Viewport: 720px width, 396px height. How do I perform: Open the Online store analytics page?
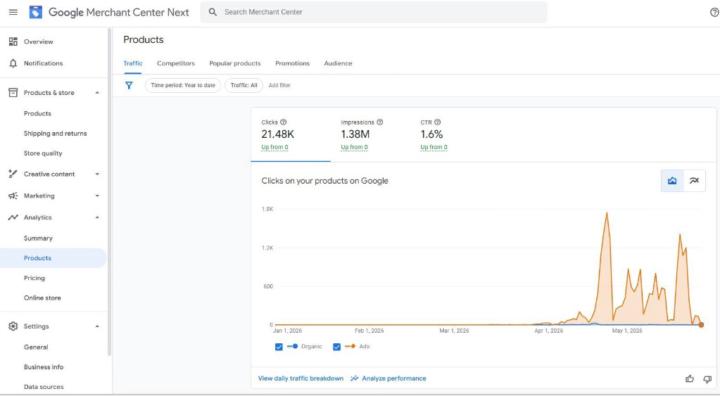point(42,298)
